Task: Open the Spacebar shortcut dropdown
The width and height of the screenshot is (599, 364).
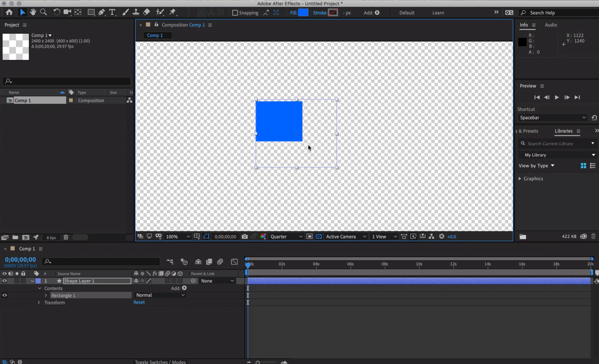Action: (553, 118)
